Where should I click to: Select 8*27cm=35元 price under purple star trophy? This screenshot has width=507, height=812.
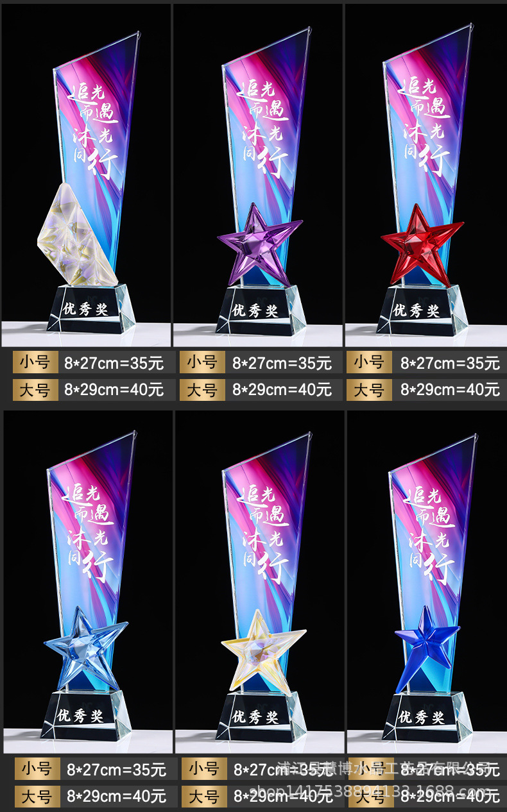point(282,363)
